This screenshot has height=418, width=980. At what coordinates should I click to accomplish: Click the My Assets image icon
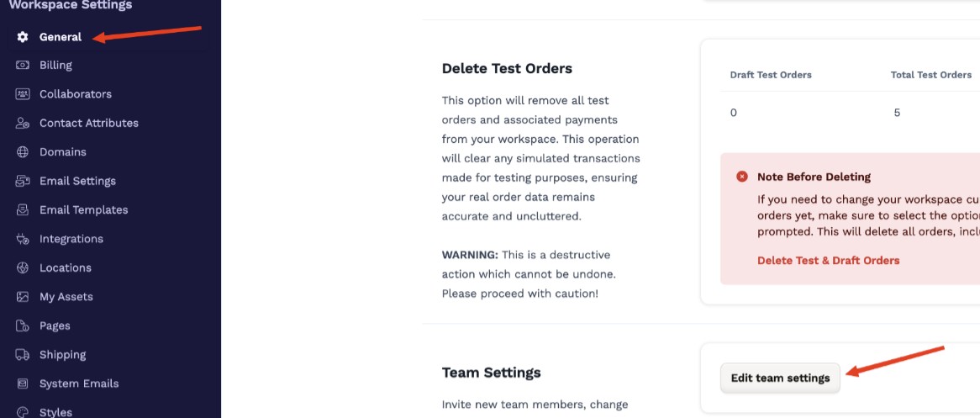(23, 297)
